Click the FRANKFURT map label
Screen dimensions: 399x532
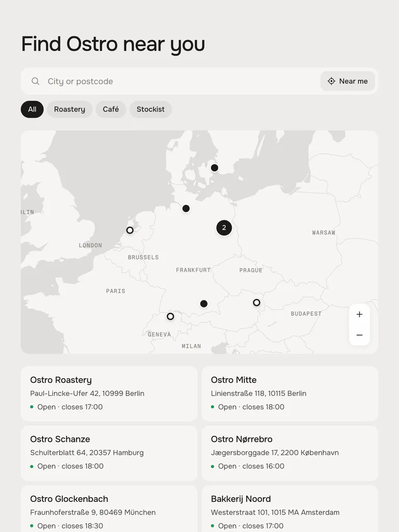tap(193, 270)
